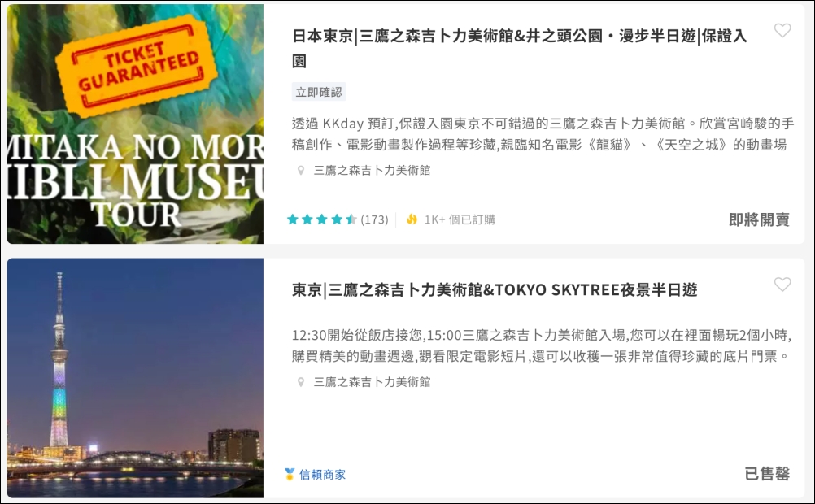Click the title 日本東京|三鷹之森吉卜力美術館&井之頭公園
Image resolution: width=815 pixels, height=504 pixels.
click(520, 48)
